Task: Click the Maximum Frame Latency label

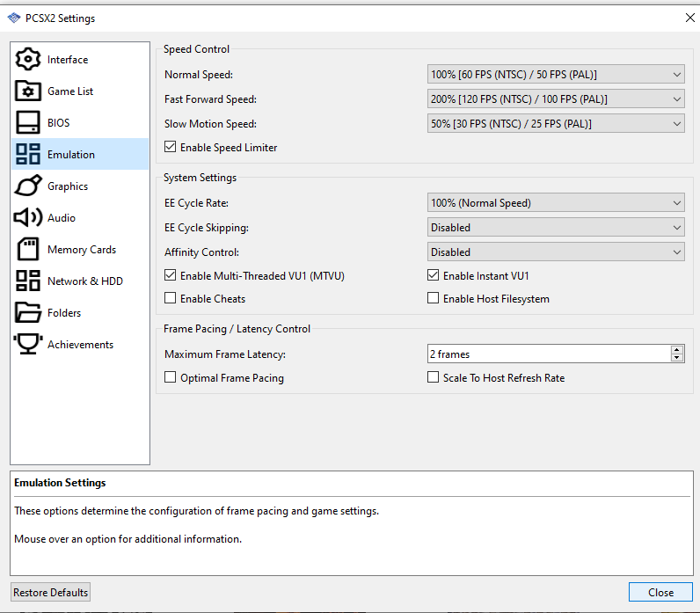Action: [225, 354]
